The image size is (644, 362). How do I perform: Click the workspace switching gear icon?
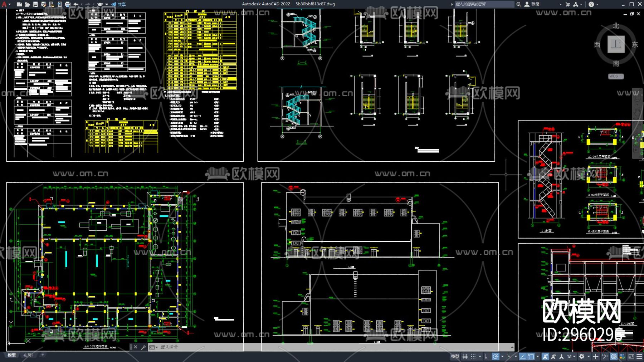[x=582, y=356]
